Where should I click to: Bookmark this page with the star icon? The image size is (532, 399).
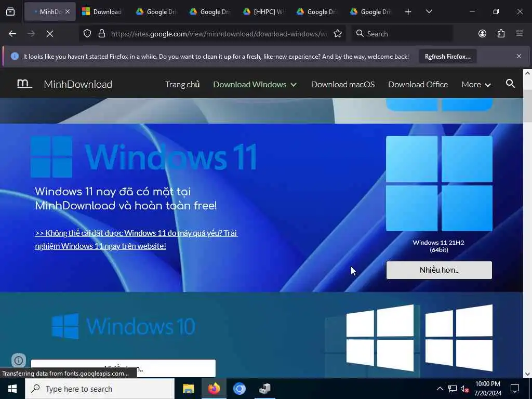pos(337,34)
